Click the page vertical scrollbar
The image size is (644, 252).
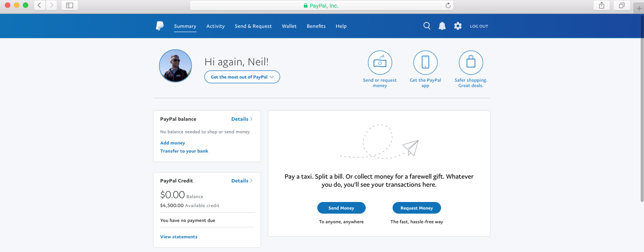pyautogui.click(x=642, y=108)
